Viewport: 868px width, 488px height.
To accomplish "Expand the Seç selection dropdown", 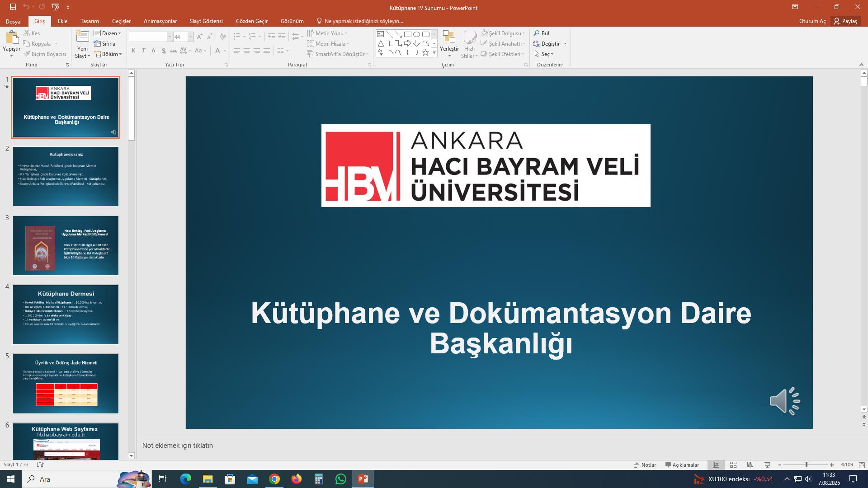I will 544,54.
